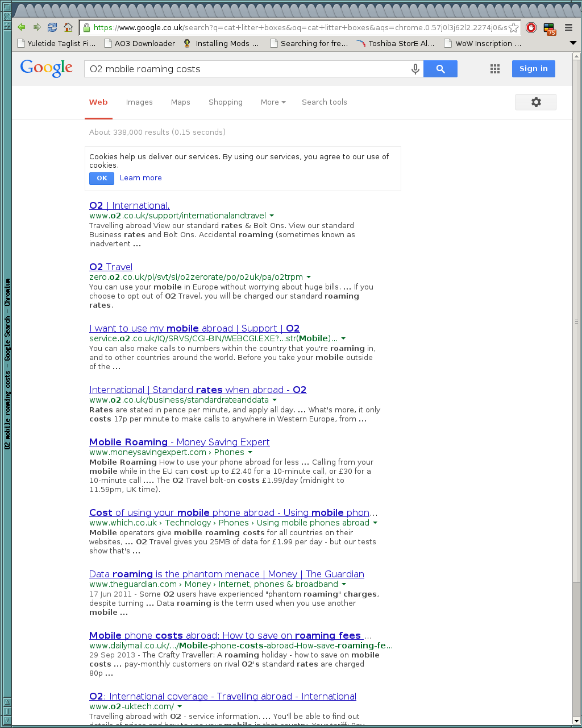Click the blue search magnifier button

tap(440, 69)
